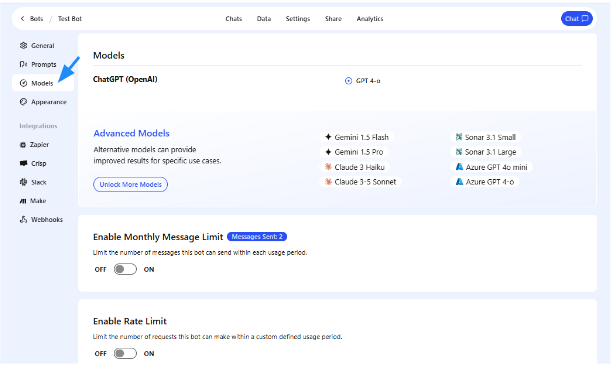The height and width of the screenshot is (365, 611).
Task: Click the Claude 3-5 Sonnet starburst icon
Action: 328,182
